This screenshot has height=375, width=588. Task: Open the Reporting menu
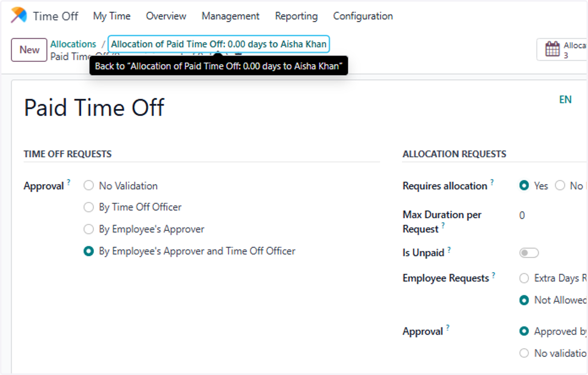[x=296, y=16]
